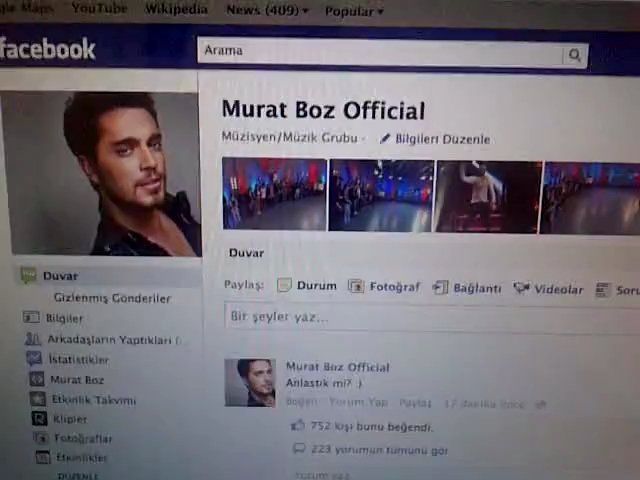Click the Duvar icon in sidebar
Viewport: 640px width, 480px height.
pos(29,275)
